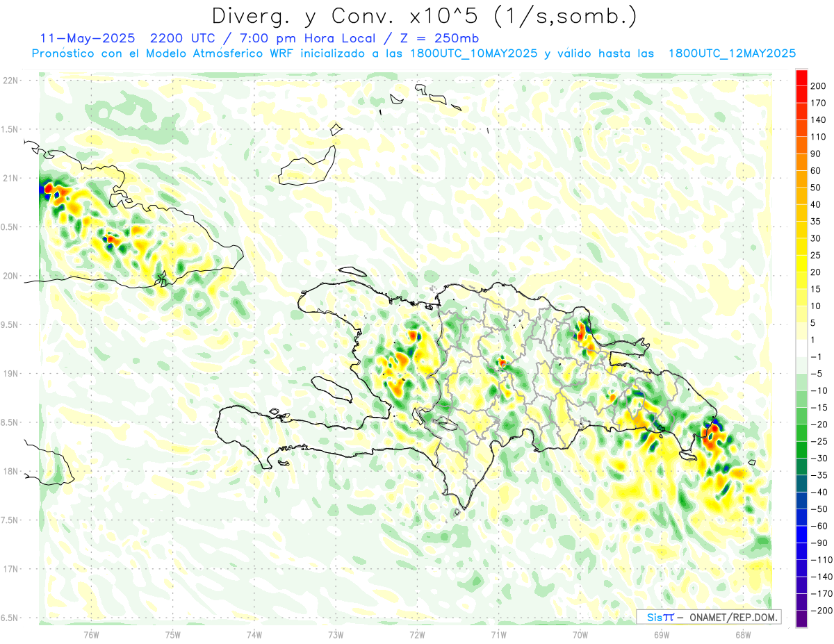Click the 20N latitude label
834x644 pixels.
pos(12,276)
